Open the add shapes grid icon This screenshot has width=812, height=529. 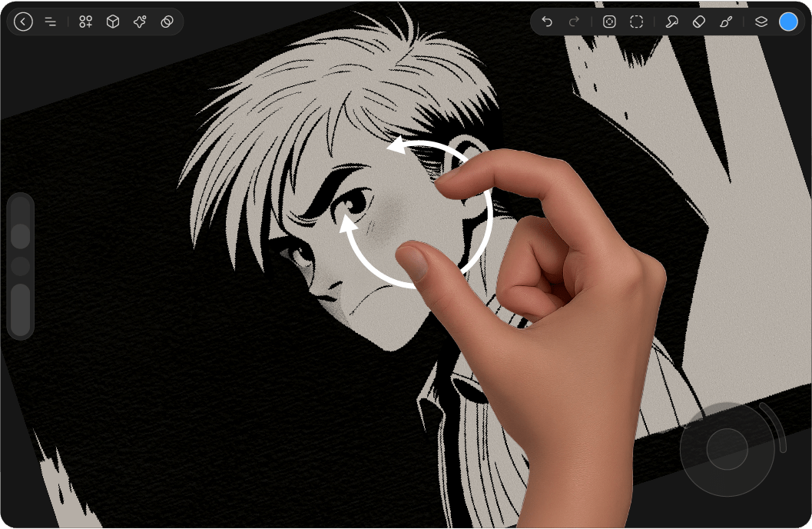pos(85,22)
